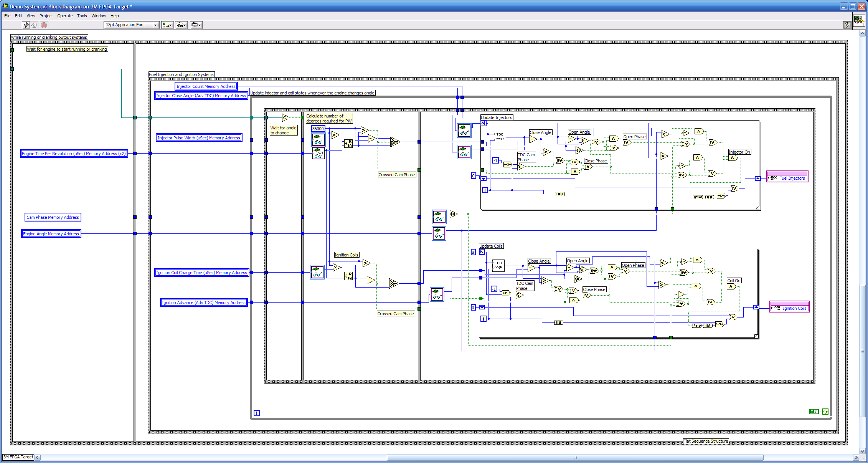Open the Operate menu
Viewport: 868px width, 463px height.
(x=65, y=16)
